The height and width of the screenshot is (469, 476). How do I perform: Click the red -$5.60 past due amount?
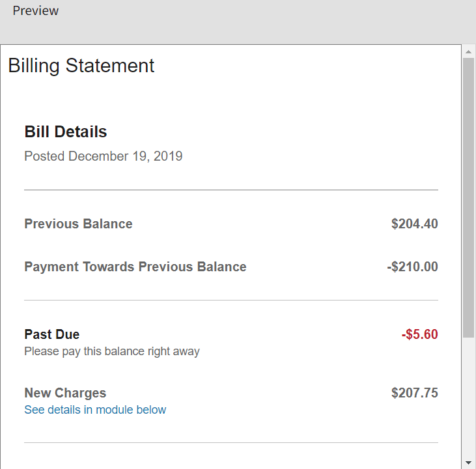point(419,334)
